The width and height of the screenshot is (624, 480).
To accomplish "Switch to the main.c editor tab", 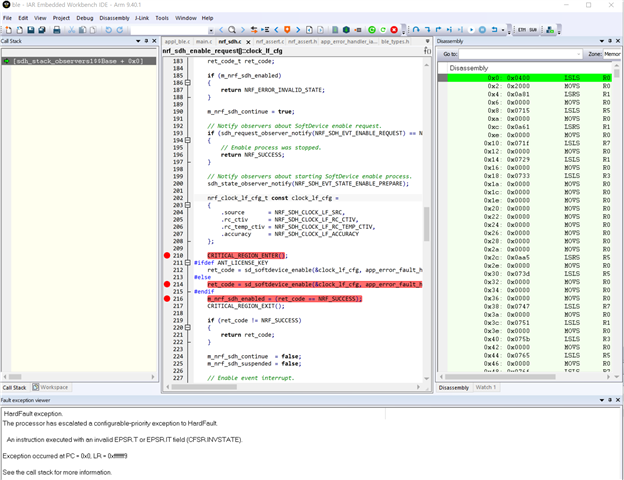I will (x=203, y=42).
